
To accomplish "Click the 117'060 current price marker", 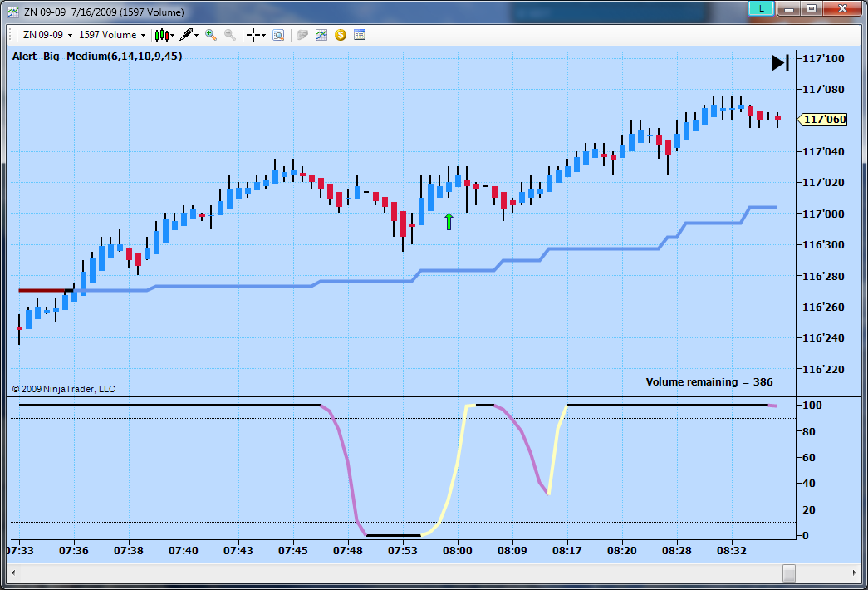I will click(x=822, y=119).
